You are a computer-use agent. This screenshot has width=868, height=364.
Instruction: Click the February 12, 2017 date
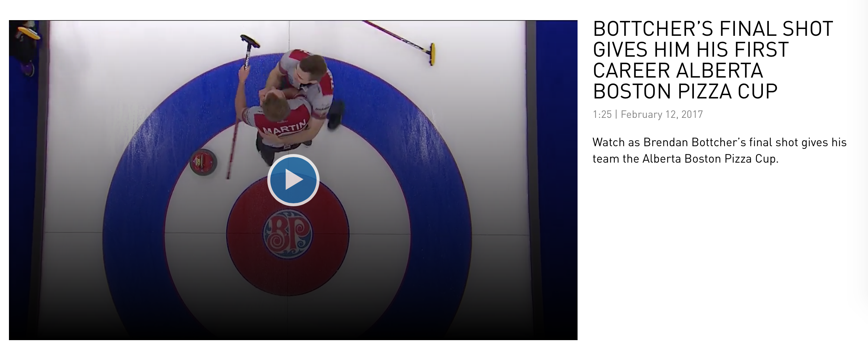point(661,114)
